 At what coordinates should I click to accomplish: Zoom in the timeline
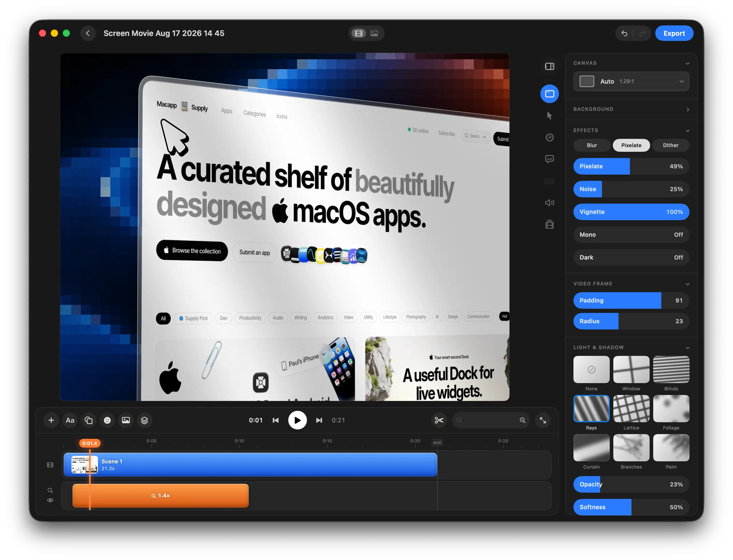522,420
